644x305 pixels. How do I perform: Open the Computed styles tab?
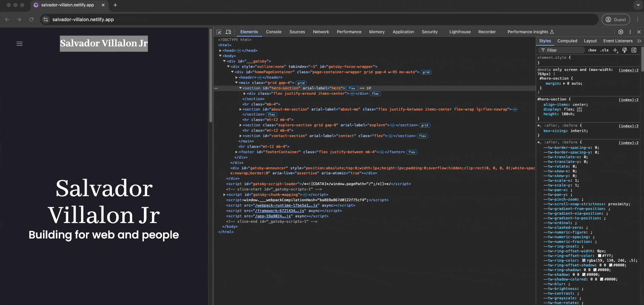[x=567, y=41]
